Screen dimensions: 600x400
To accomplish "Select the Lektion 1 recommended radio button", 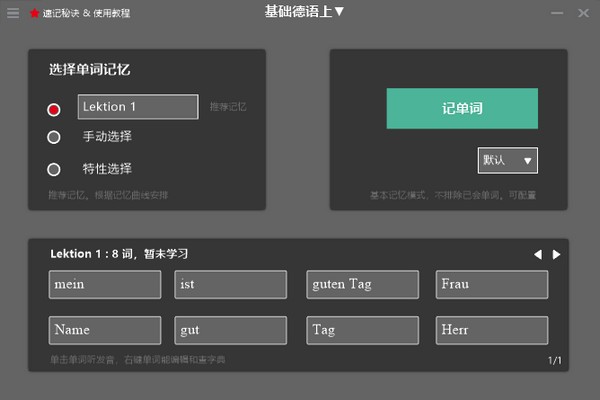I will click(54, 109).
